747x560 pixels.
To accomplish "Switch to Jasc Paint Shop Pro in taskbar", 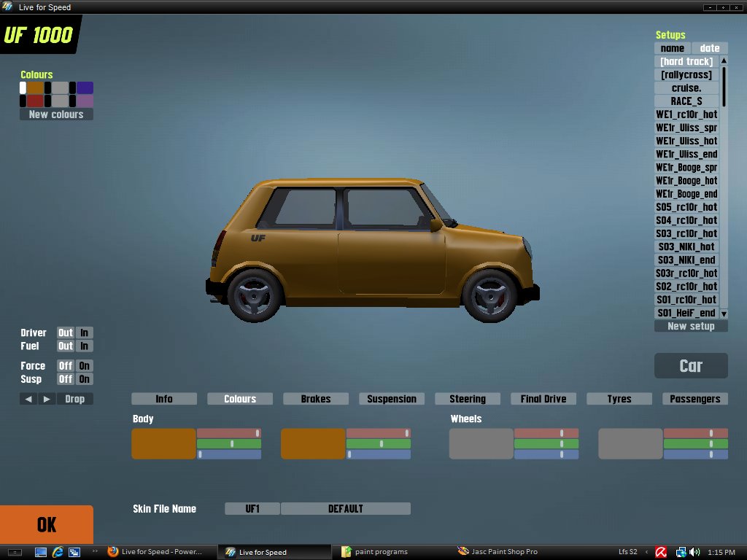I will point(498,551).
